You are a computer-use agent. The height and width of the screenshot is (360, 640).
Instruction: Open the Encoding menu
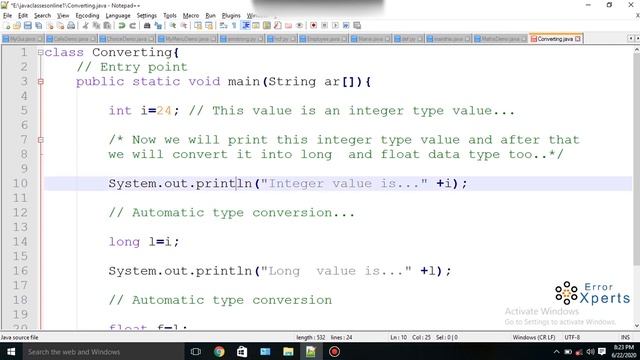87,16
